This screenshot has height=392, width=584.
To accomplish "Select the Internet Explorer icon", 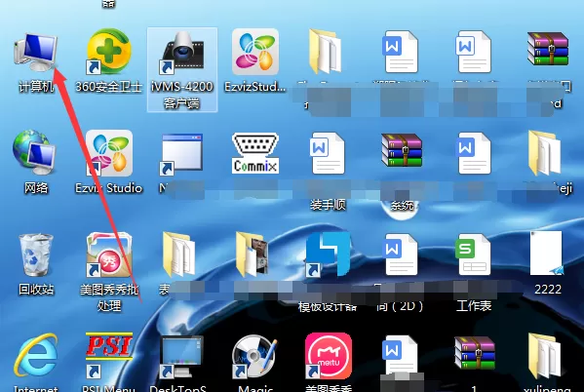I will point(36,355).
